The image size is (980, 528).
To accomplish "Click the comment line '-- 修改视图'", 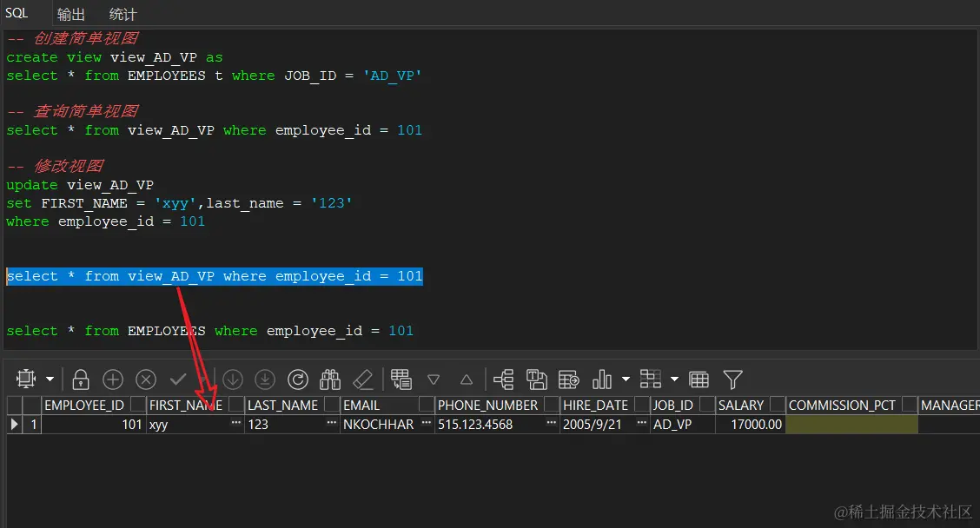I will [x=55, y=166].
